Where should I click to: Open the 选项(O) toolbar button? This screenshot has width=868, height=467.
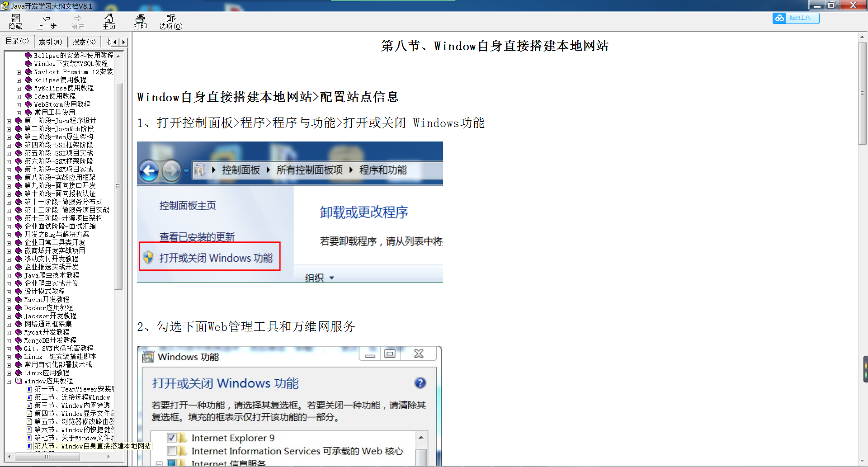(x=171, y=22)
